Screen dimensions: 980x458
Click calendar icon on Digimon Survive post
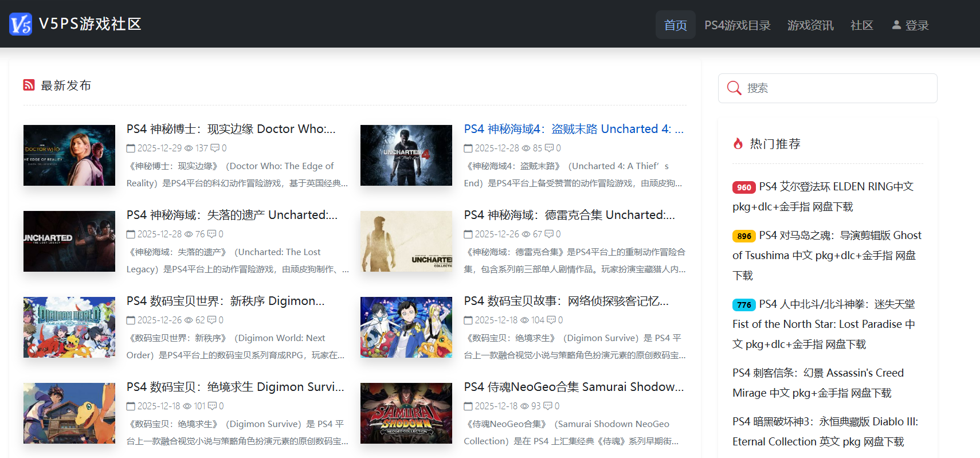pos(131,406)
